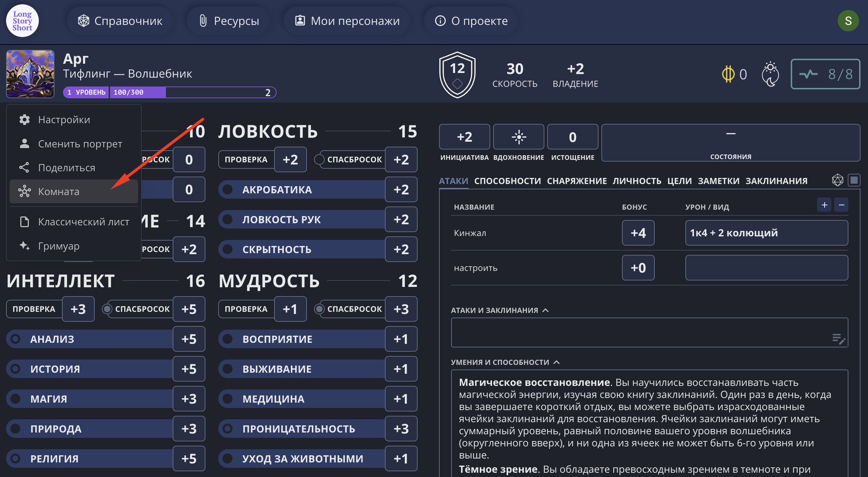Switch to the Заклинания tab
Viewport: 868px width, 477px height.
click(x=776, y=181)
